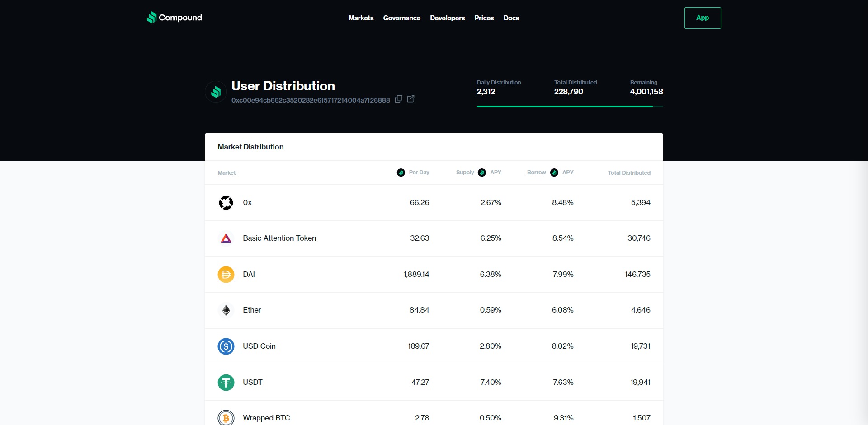Viewport: 868px width, 425px height.
Task: Select the DAI coin icon
Action: point(226,275)
